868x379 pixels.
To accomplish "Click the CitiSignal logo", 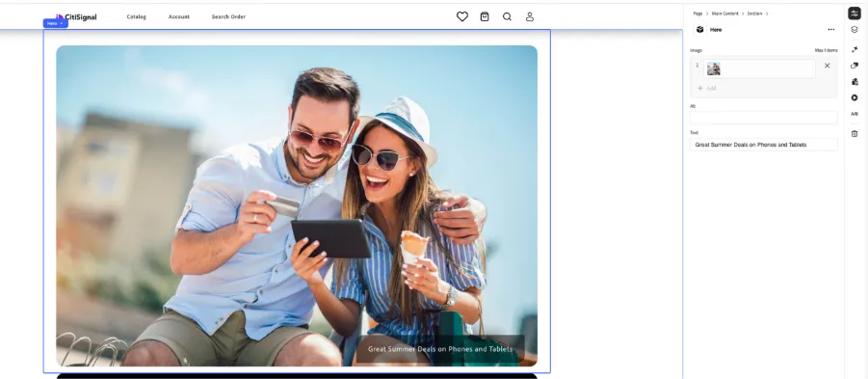I will [76, 17].
